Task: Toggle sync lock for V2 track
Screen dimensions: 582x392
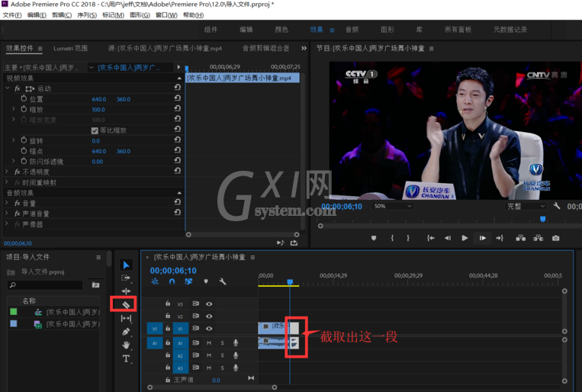Action: 195,316
